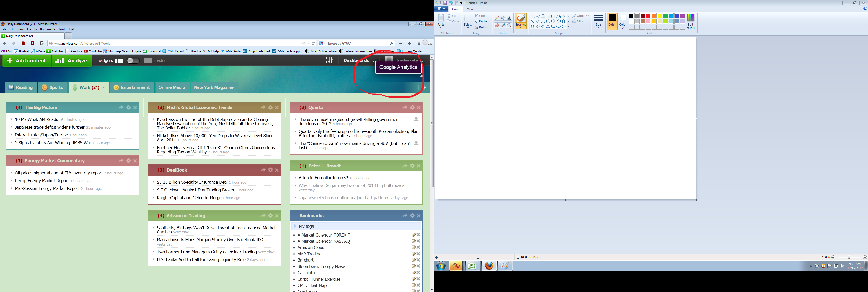This screenshot has width=868, height=292.
Task: Select Color 2 as active color
Action: pyautogui.click(x=623, y=21)
